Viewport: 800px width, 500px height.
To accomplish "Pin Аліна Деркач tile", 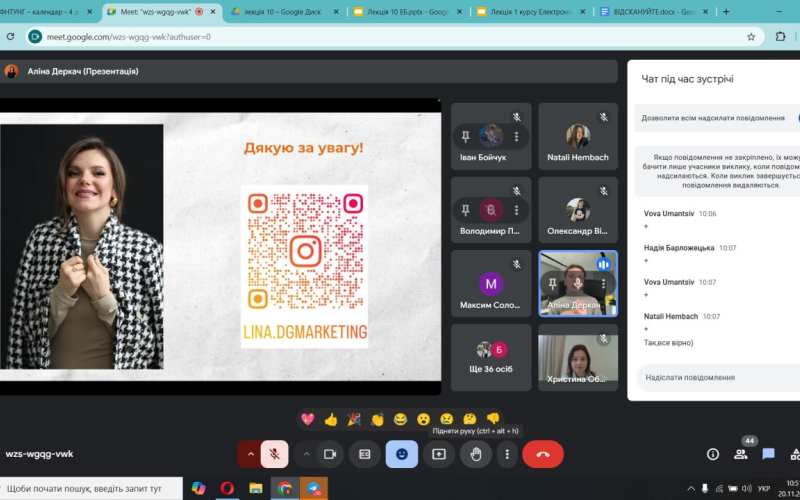I will pos(553,284).
